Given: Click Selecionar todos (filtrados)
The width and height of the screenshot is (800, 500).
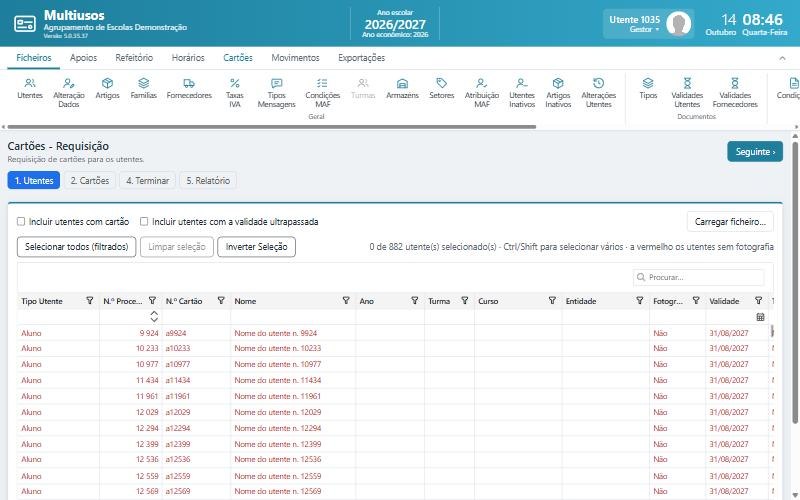Looking at the screenshot, I should point(77,247).
